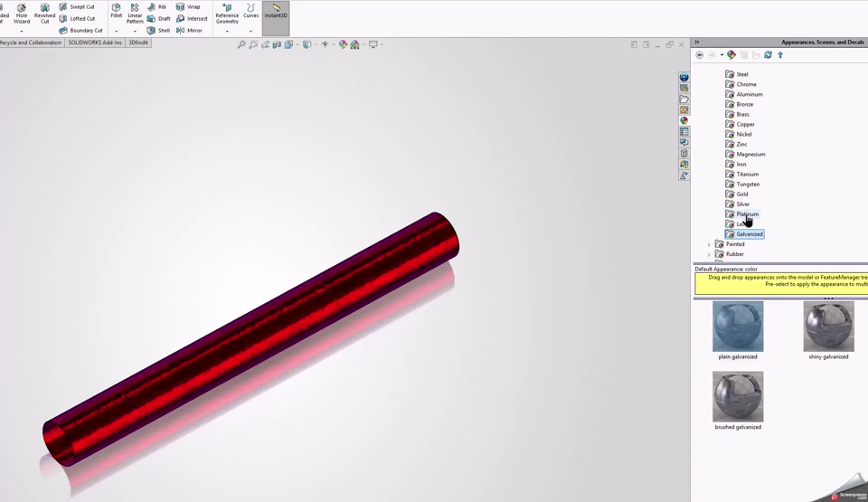Open the Platinum appearance folder
Viewport: 868px width, 502px height.
(742, 213)
